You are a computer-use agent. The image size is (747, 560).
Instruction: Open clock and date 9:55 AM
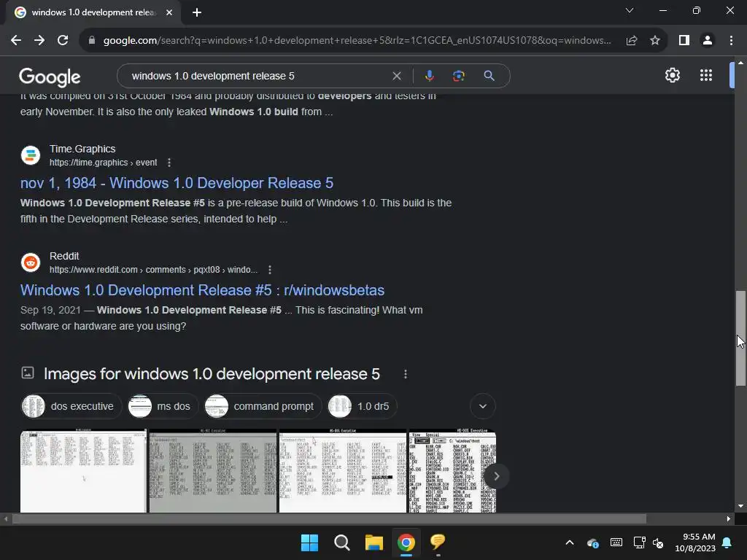coord(695,542)
